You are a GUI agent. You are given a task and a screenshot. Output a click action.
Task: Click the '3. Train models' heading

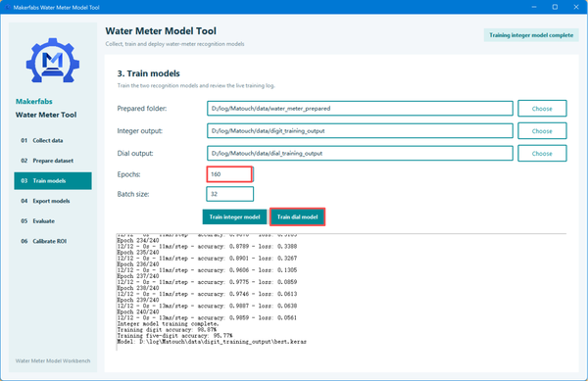(149, 73)
